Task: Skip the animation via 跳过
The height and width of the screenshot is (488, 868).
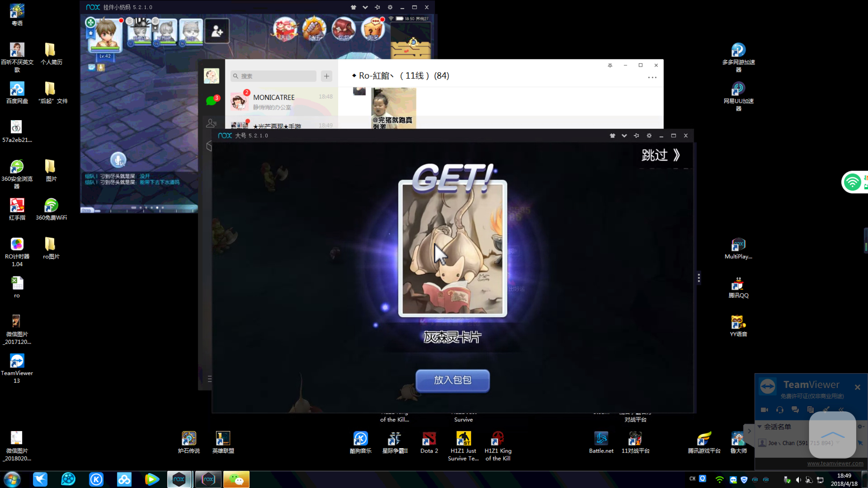Action: [661, 155]
